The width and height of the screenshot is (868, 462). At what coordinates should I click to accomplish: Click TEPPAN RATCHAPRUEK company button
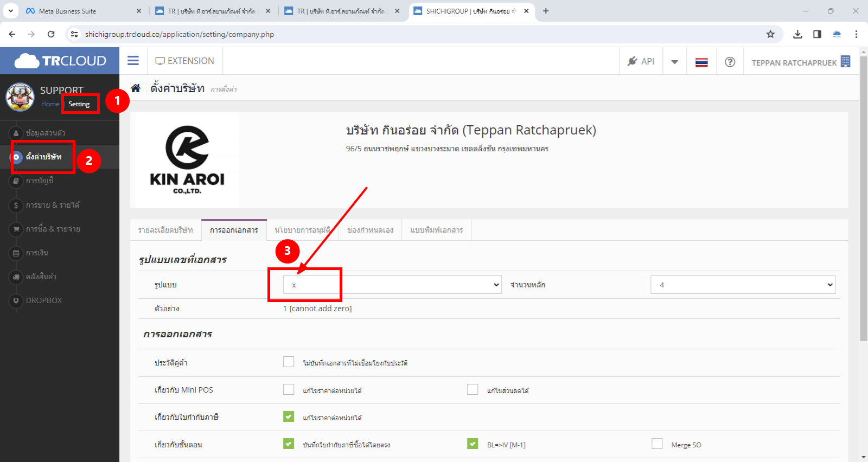[800, 62]
